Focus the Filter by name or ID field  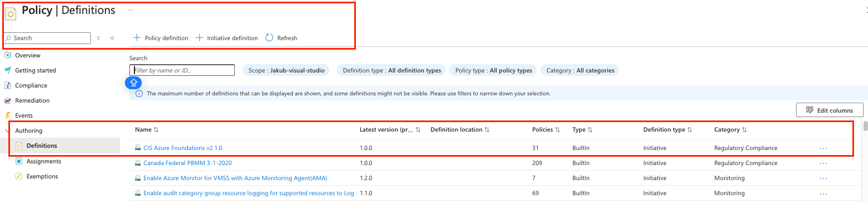(182, 70)
